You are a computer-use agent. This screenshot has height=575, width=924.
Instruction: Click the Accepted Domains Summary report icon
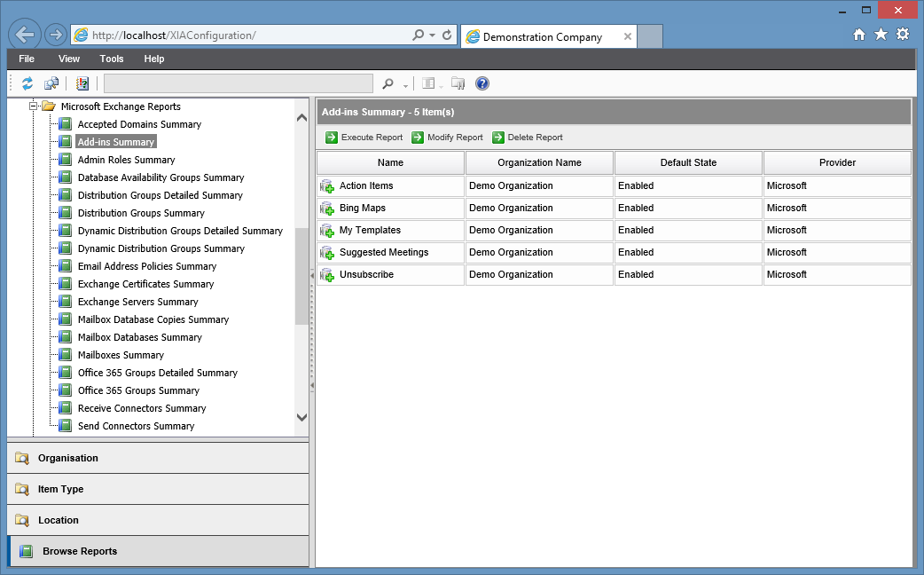tap(66, 124)
